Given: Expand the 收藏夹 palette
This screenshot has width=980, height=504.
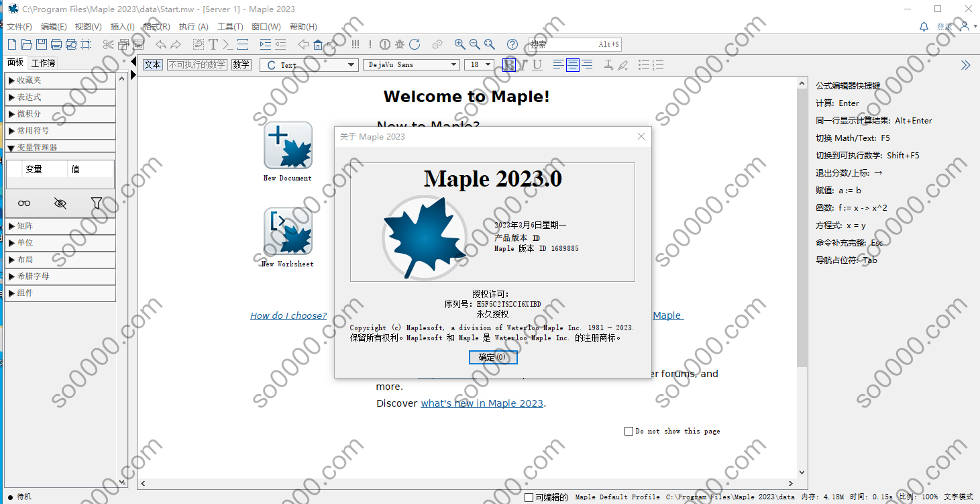Looking at the screenshot, I should click(60, 80).
